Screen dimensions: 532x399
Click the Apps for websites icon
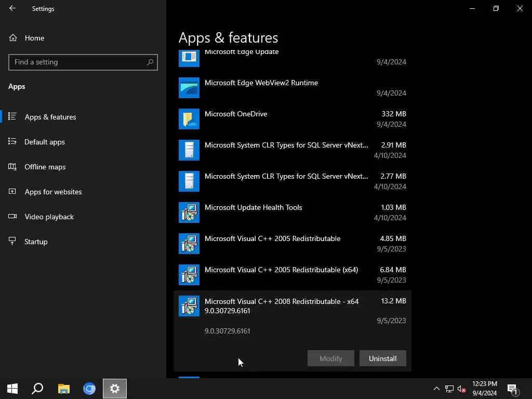12,191
